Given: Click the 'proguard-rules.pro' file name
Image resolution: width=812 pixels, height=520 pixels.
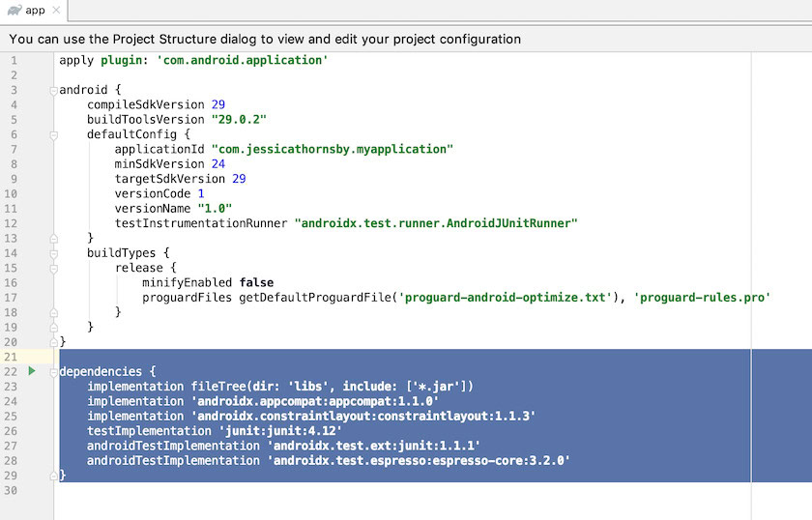Looking at the screenshot, I should (702, 297).
